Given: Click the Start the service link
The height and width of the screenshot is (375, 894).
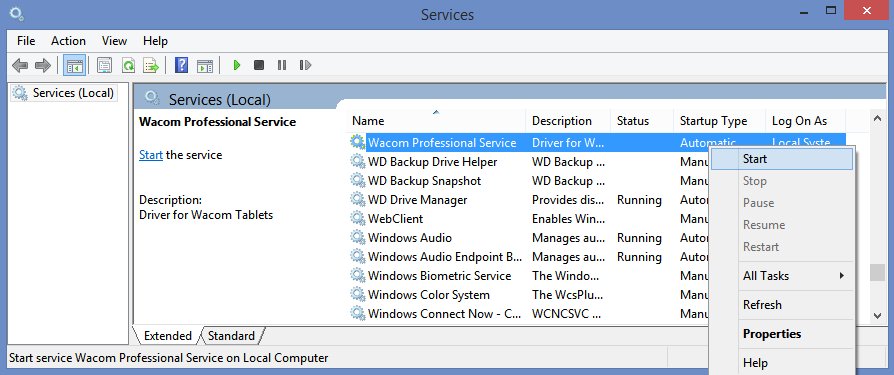Looking at the screenshot, I should (151, 155).
